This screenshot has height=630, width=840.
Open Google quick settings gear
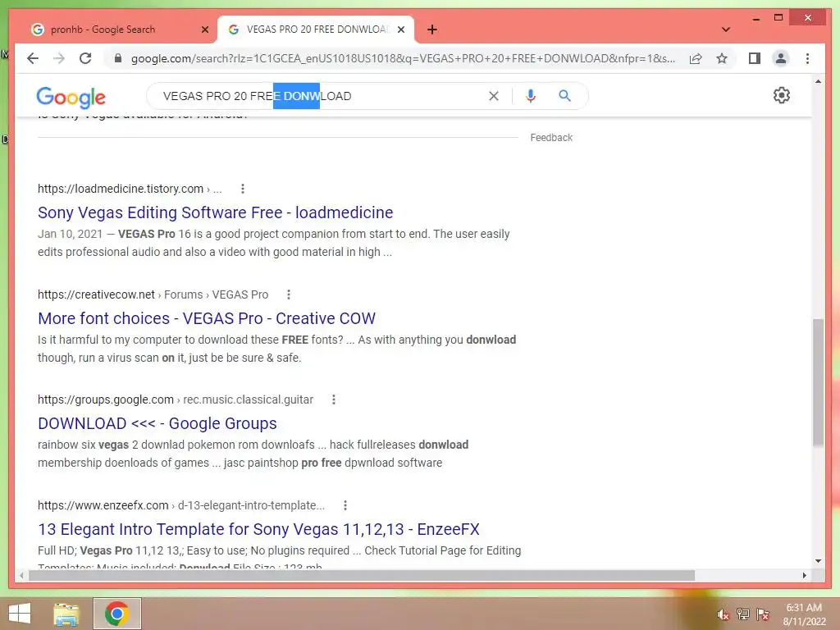pos(782,95)
